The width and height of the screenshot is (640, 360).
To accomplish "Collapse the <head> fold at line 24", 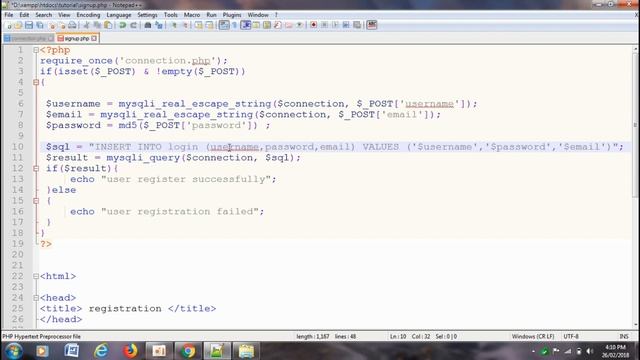I will click(36, 298).
